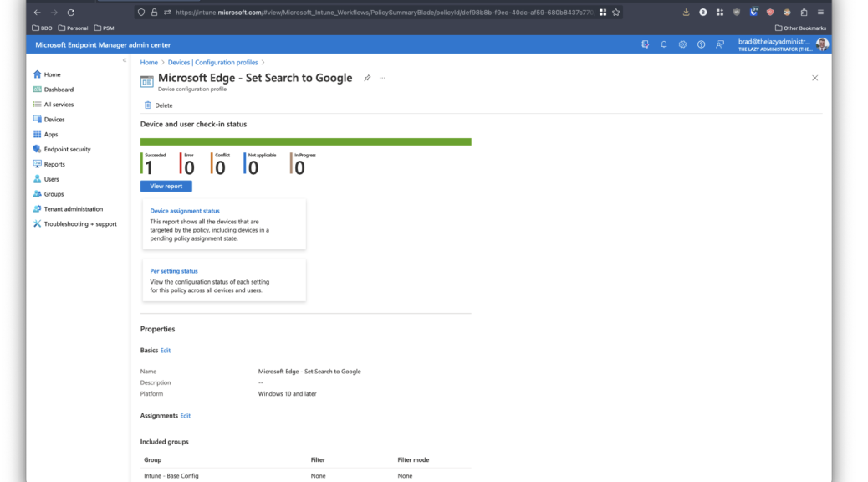Click the Microsoft Endpoint Manager admin center title

(103, 45)
